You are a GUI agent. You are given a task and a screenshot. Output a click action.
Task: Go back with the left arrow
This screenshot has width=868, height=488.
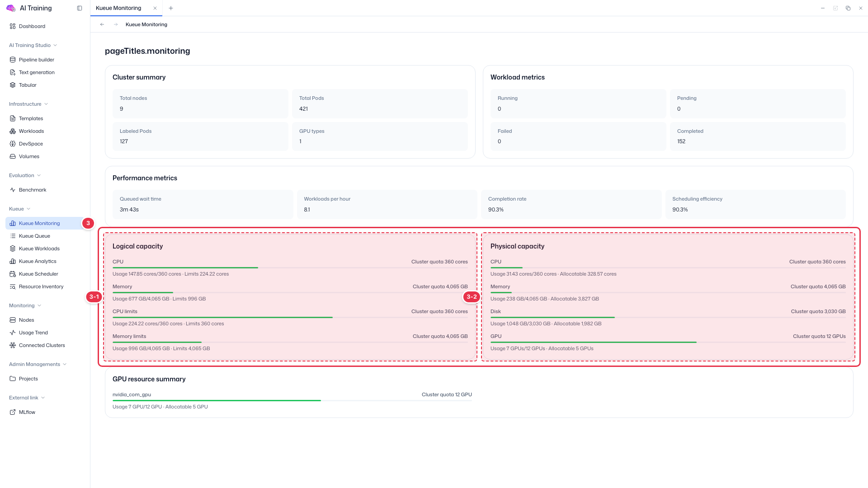point(102,24)
